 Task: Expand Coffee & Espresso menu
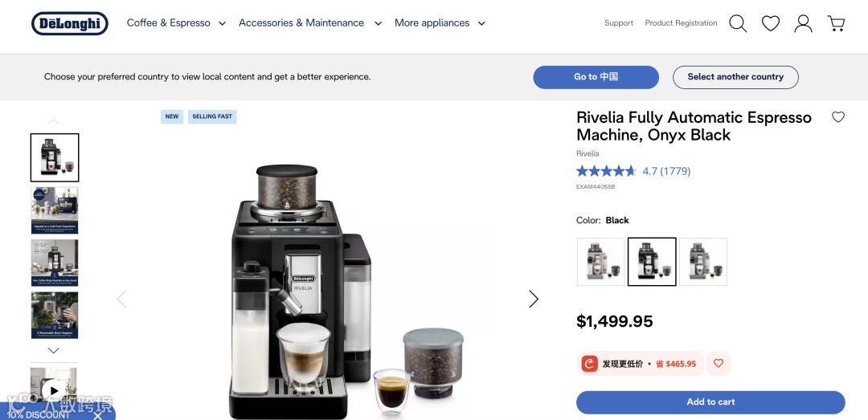point(177,23)
